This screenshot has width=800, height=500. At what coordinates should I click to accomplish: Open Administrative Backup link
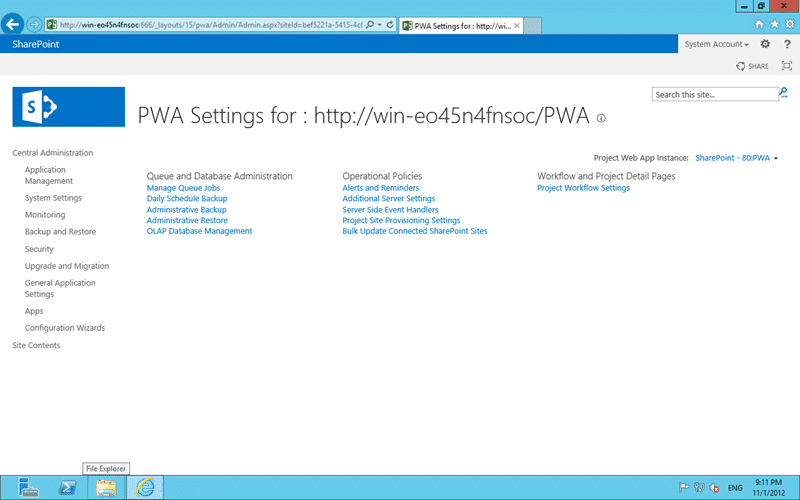[187, 210]
